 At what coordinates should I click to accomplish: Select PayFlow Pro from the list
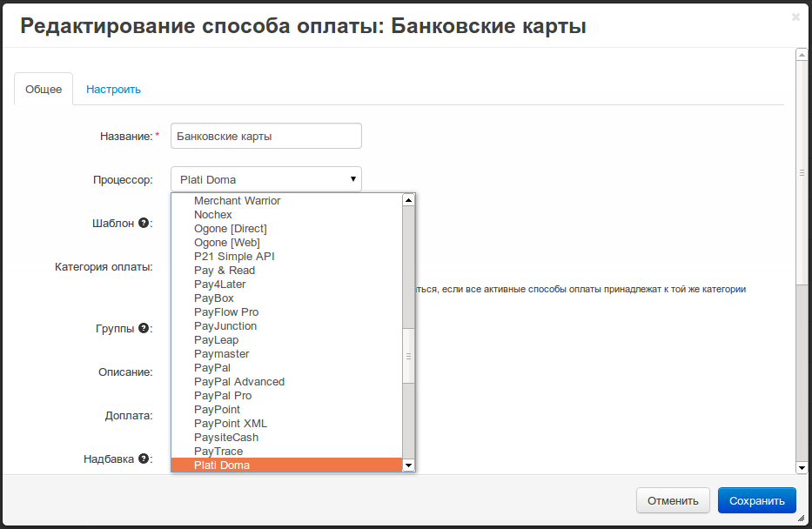point(225,312)
